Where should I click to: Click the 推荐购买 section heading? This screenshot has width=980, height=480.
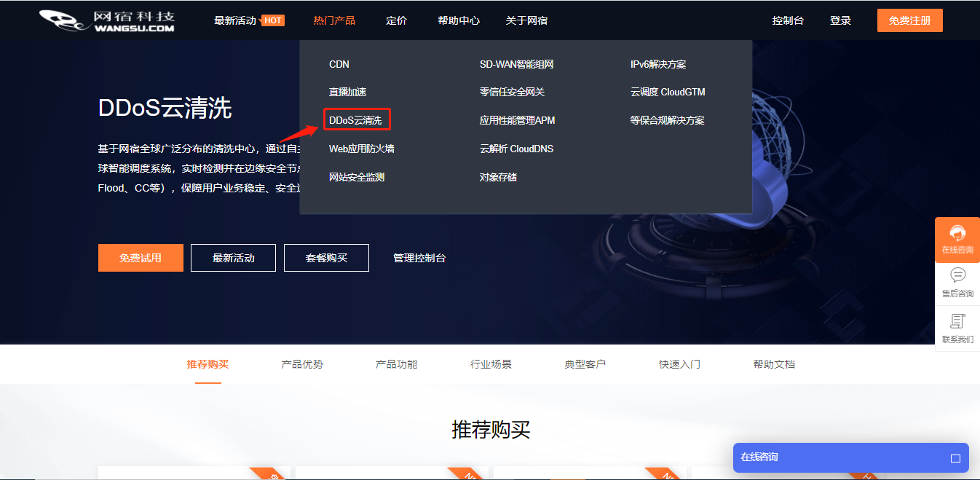tap(491, 429)
